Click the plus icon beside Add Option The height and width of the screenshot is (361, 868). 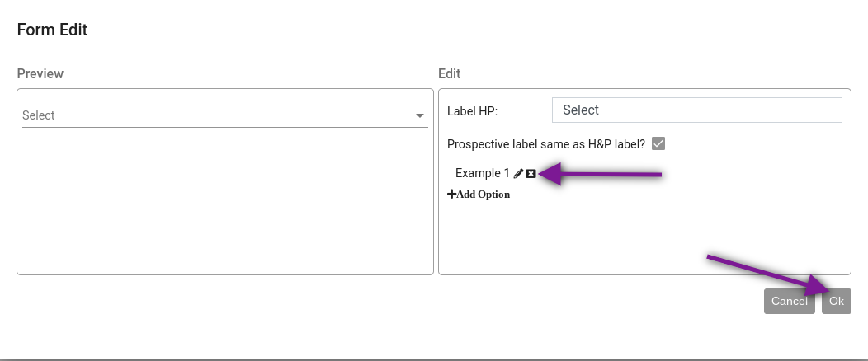[451, 195]
